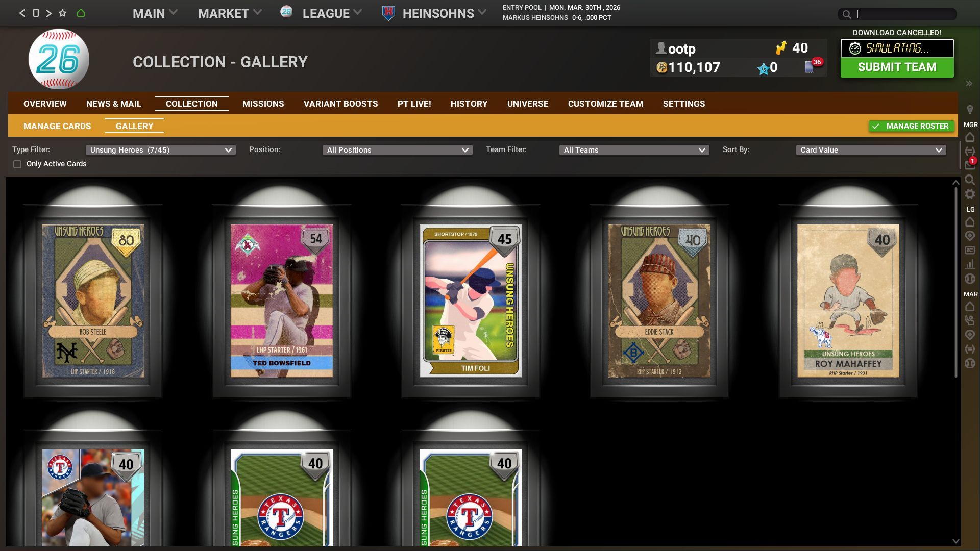This screenshot has height=551, width=980.
Task: Open the SETTINGS tab
Action: click(x=684, y=104)
